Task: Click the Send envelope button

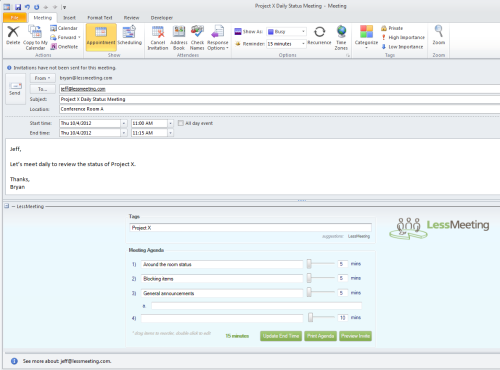Action: pos(15,89)
